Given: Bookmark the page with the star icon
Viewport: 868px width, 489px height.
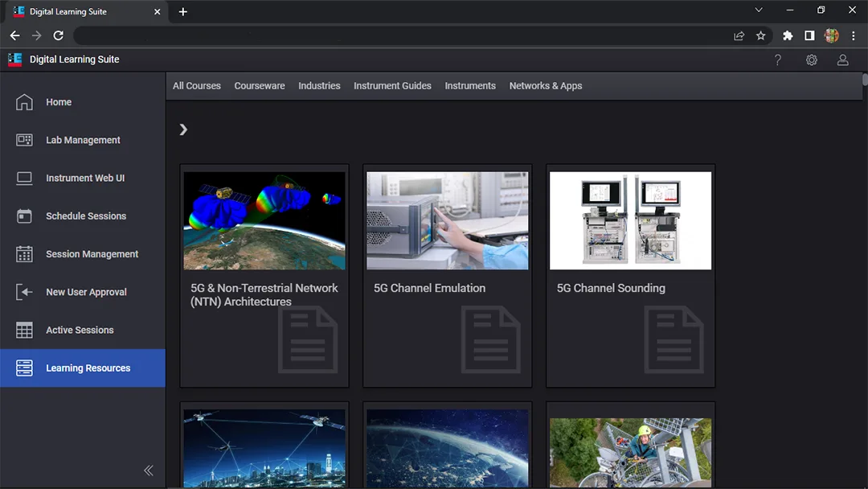Looking at the screenshot, I should [x=760, y=35].
